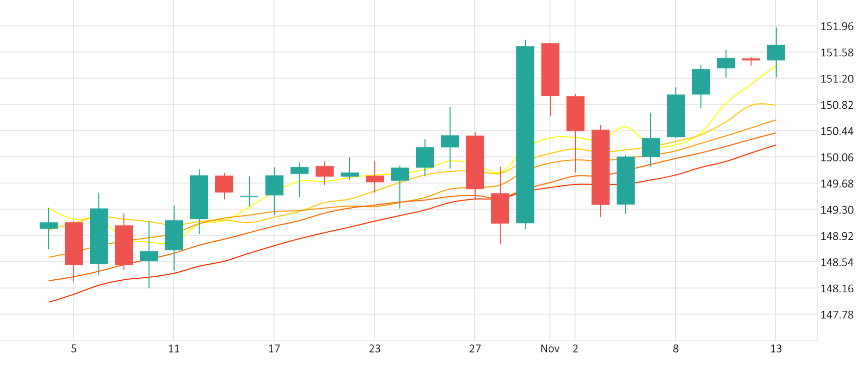Click the 149.30 price label
Screen dimensions: 868x366
point(836,210)
